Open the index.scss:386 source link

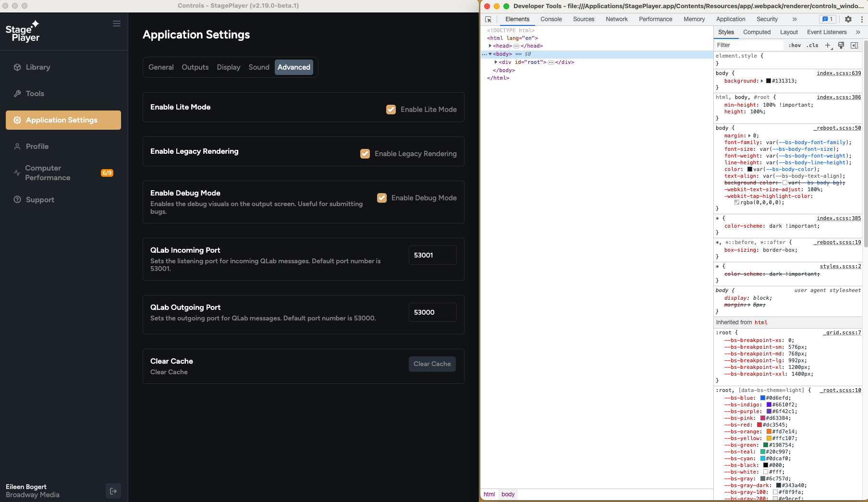tap(839, 98)
